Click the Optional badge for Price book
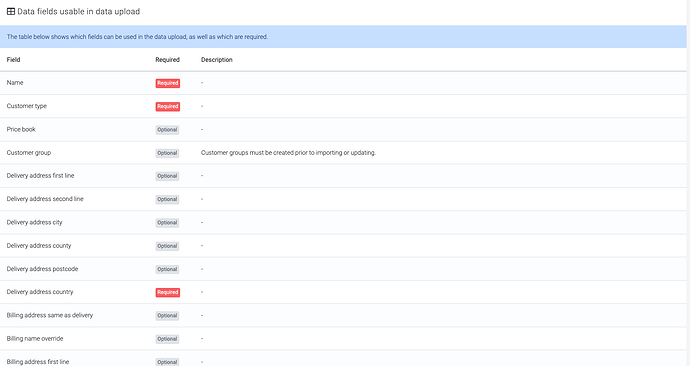 167,130
